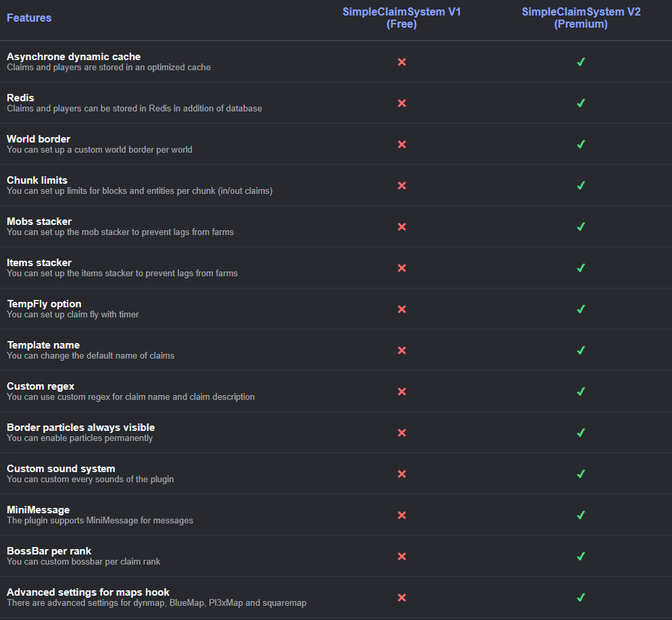Image resolution: width=672 pixels, height=620 pixels.
Task: Click the green check in Asynchrone dynamic cache row
Action: pos(581,62)
